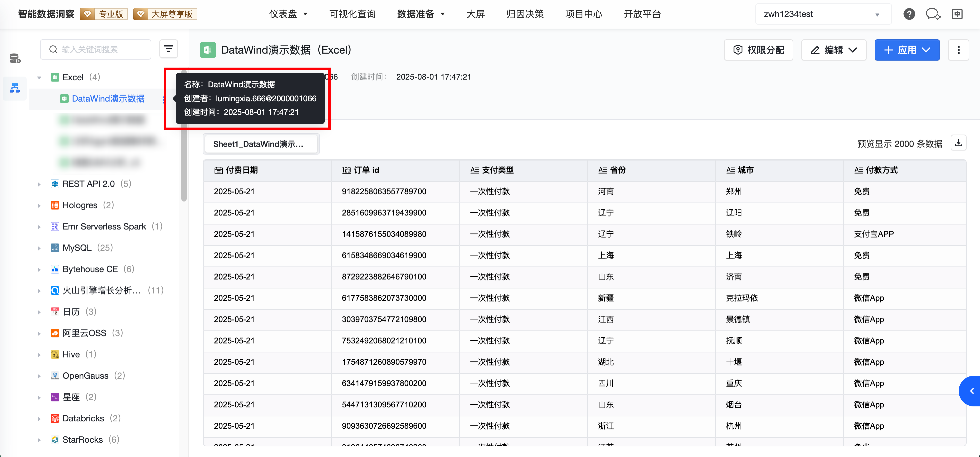Download preview data with download icon
This screenshot has width=980, height=457.
click(x=958, y=143)
